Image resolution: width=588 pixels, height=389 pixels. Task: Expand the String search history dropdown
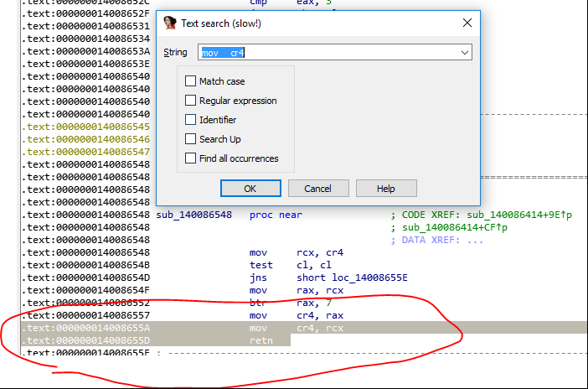pos(464,53)
